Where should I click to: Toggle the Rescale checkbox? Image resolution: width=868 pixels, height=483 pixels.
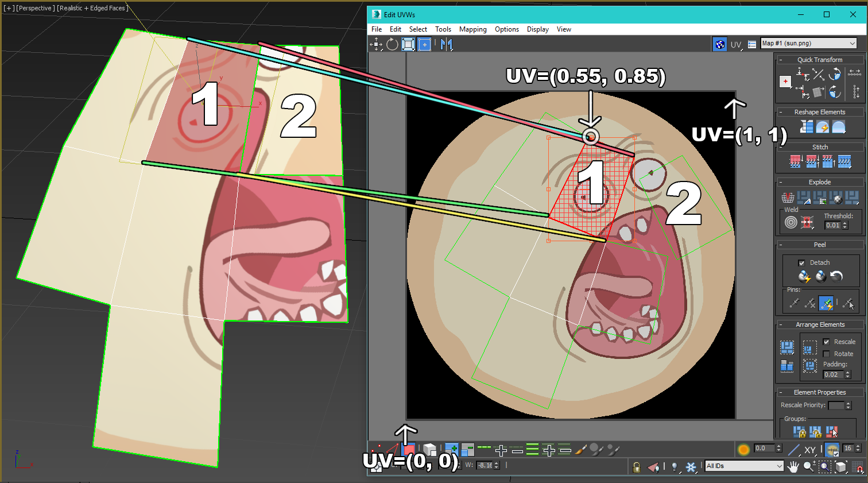tap(826, 342)
